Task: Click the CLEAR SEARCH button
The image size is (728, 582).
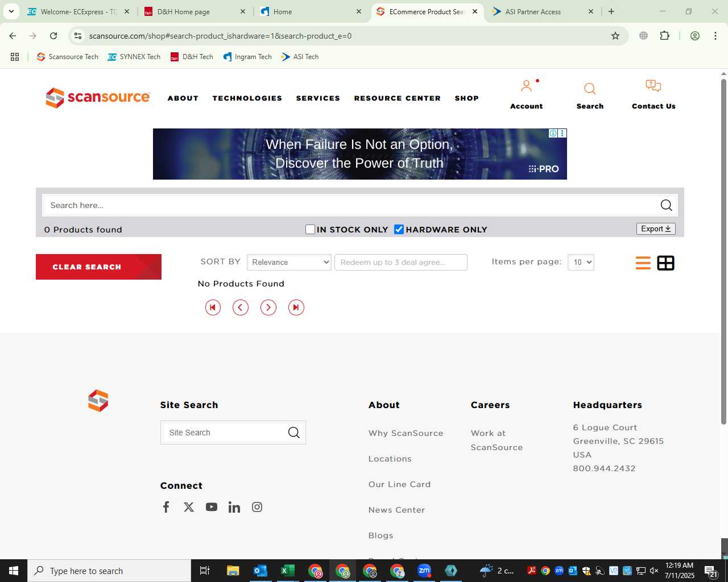Action: click(x=98, y=267)
